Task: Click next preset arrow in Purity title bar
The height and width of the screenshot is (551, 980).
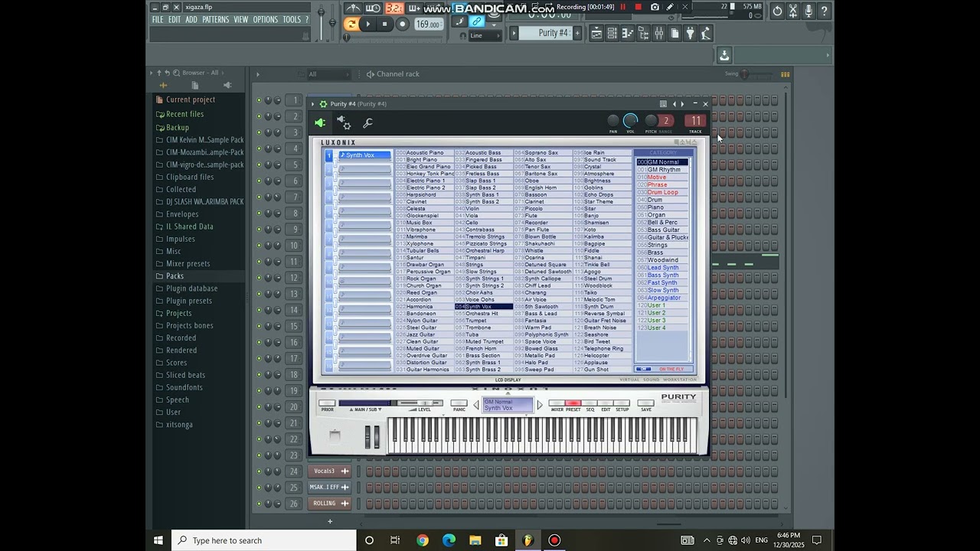Action: (x=683, y=104)
